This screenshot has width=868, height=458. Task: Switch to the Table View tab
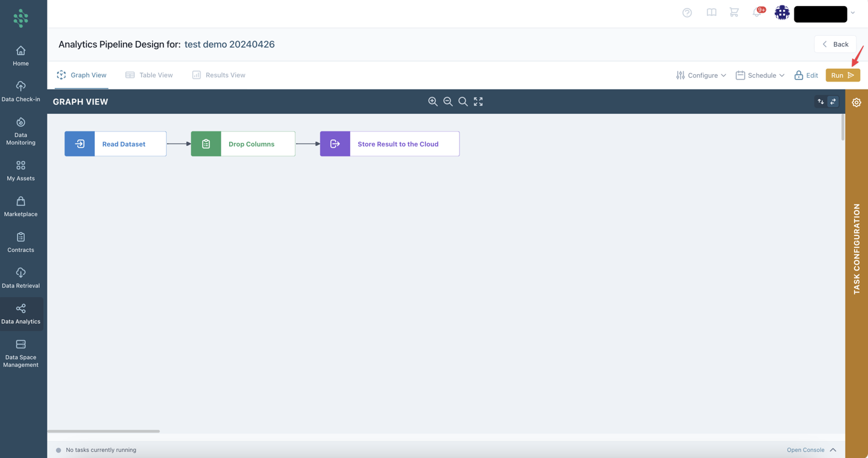coord(149,75)
